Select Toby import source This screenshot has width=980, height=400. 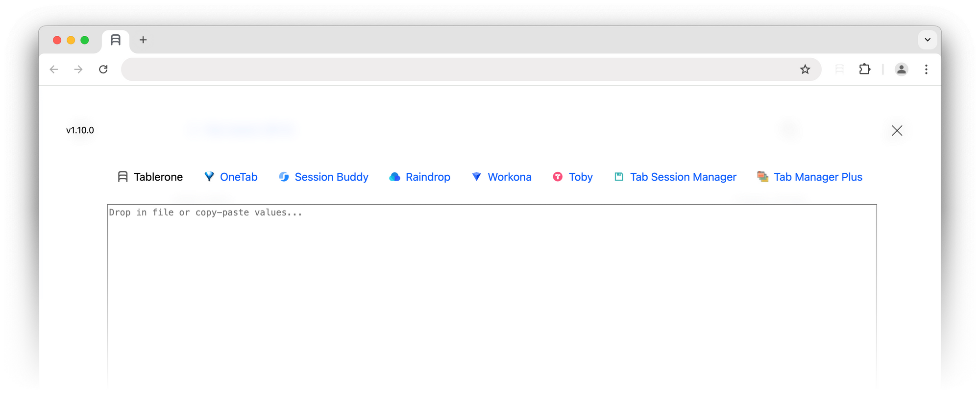click(572, 177)
